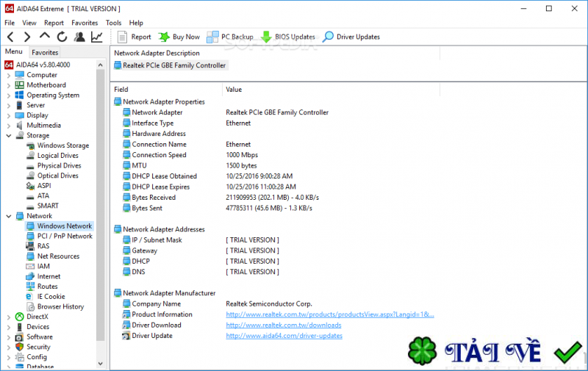Screen dimensions: 588x371
Task: Expand the DirectX tree node
Action: coord(9,317)
